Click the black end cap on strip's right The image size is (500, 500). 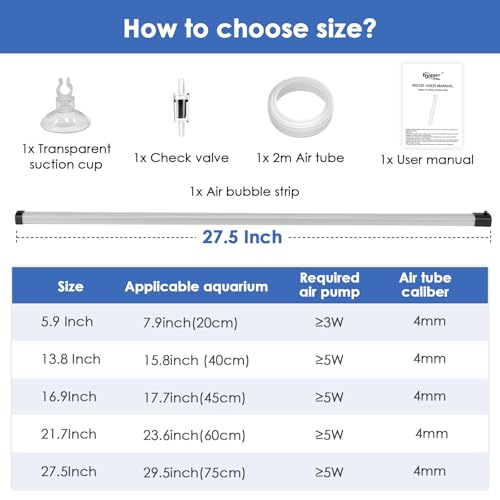483,218
